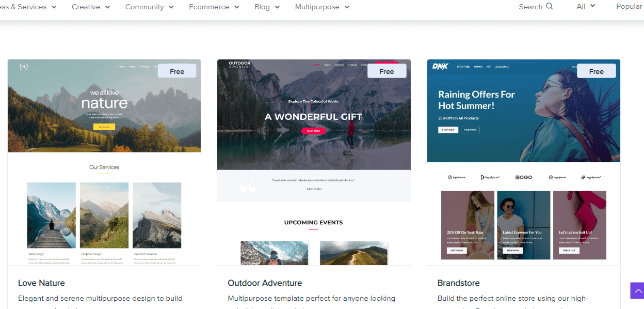Click the Search text field in navigation
This screenshot has width=644, height=309.
pos(530,7)
